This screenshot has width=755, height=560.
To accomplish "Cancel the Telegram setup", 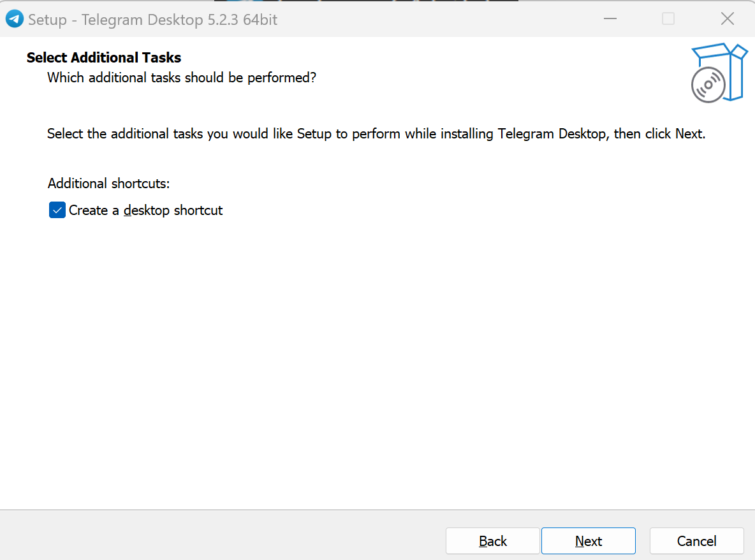I will (x=697, y=541).
